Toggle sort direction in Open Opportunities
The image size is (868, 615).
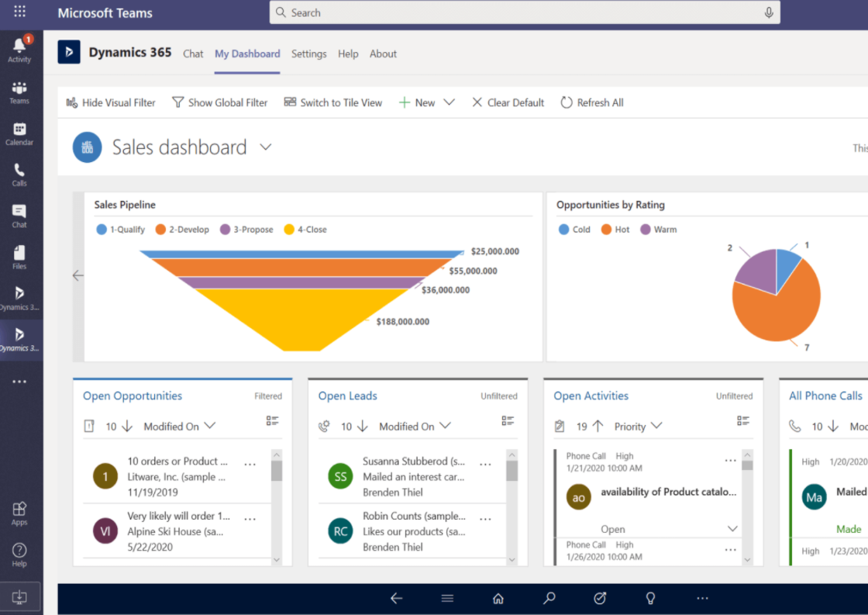tap(127, 426)
